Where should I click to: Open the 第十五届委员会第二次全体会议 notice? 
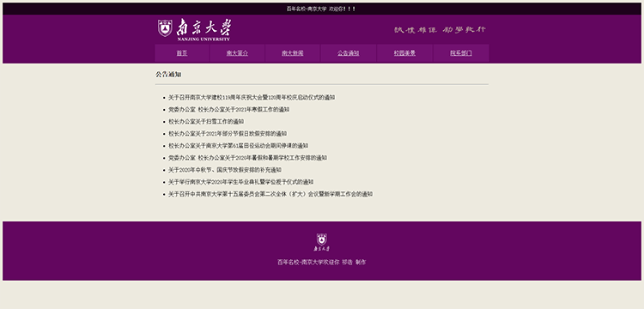270,194
